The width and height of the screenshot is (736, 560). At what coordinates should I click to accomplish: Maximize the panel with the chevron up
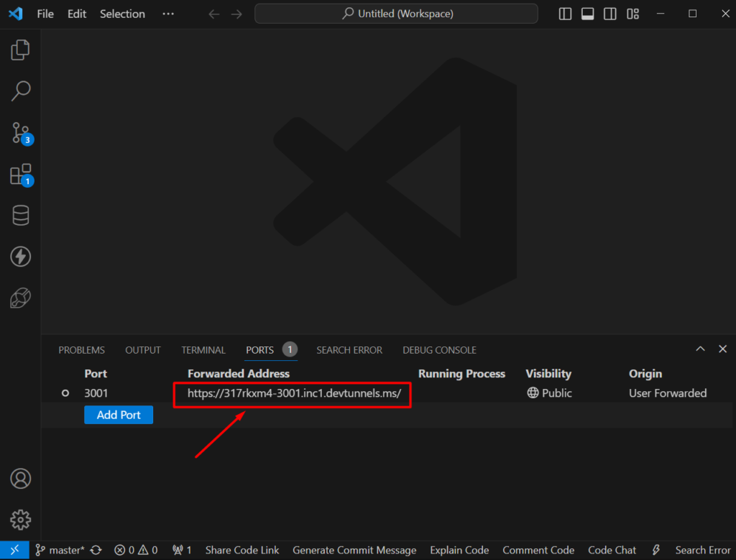(x=700, y=349)
